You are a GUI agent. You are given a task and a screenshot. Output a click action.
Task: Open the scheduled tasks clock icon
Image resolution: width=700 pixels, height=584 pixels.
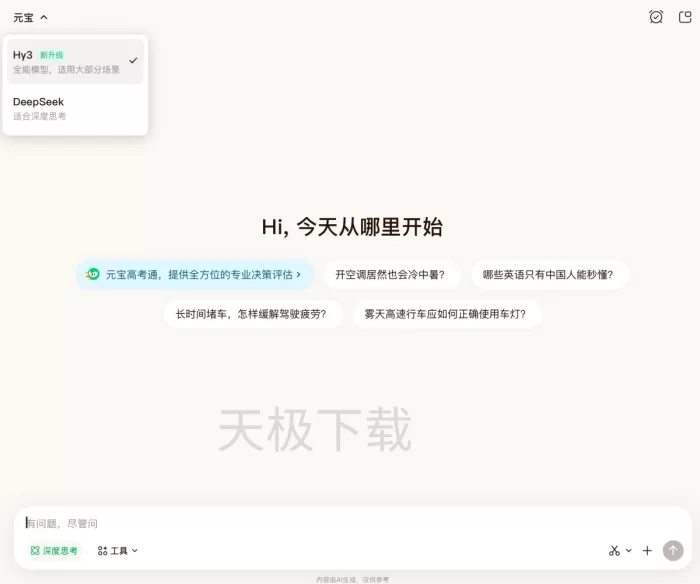pos(656,17)
